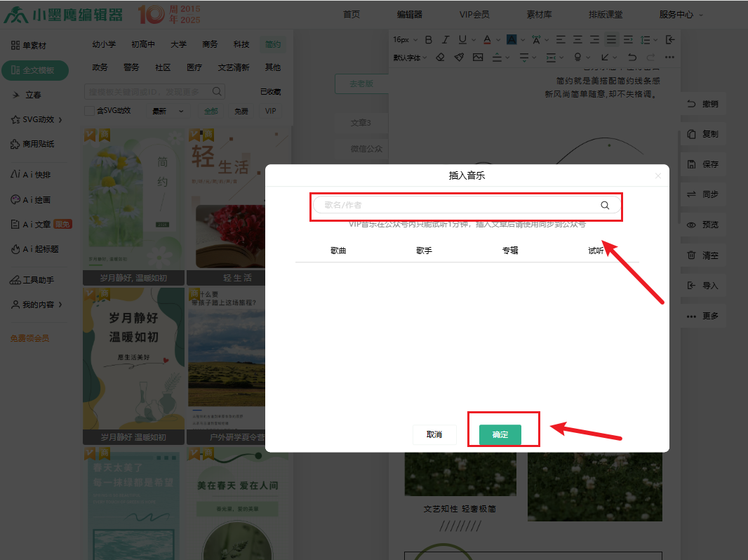This screenshot has width=748, height=560.
Task: Click the format painter brush icon
Action: tap(459, 58)
